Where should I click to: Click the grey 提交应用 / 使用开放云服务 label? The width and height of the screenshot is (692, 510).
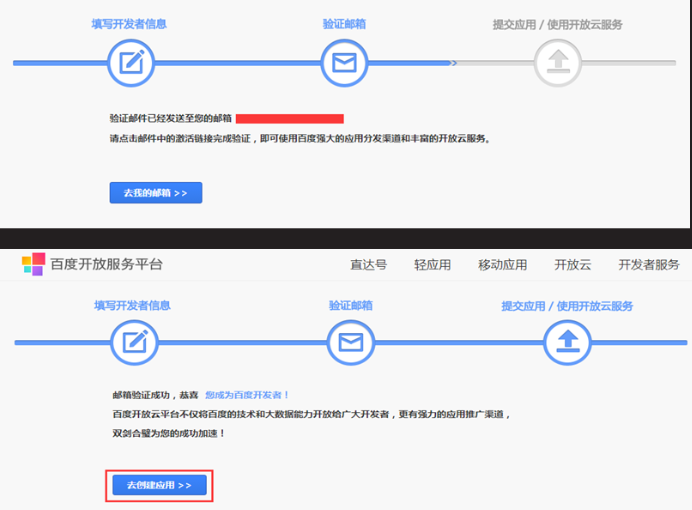click(x=558, y=25)
